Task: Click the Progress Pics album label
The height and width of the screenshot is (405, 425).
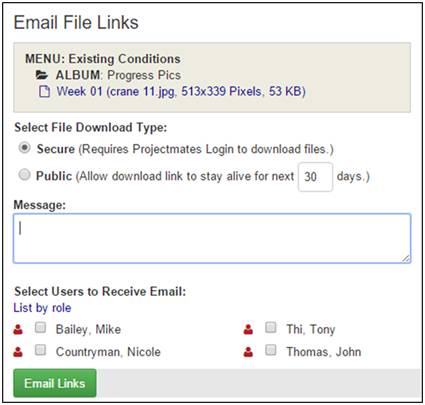Action: click(118, 75)
